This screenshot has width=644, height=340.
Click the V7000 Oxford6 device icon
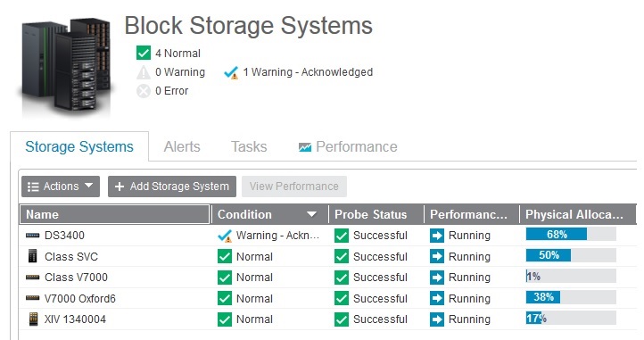pyautogui.click(x=32, y=298)
